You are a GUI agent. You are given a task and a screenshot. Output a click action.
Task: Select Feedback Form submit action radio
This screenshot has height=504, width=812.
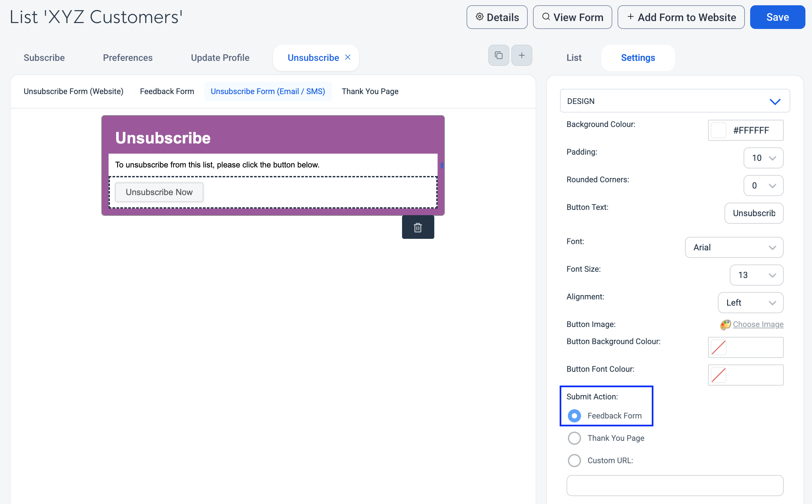(x=574, y=416)
